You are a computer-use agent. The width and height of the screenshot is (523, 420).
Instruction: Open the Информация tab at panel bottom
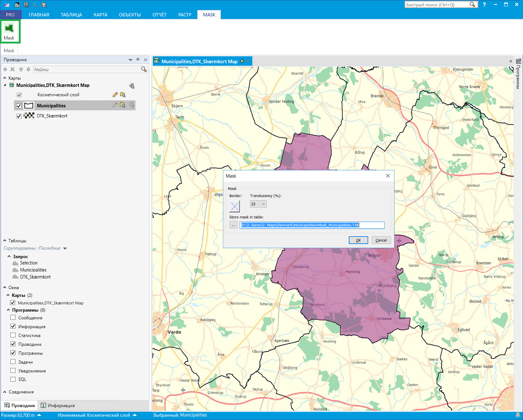point(58,406)
